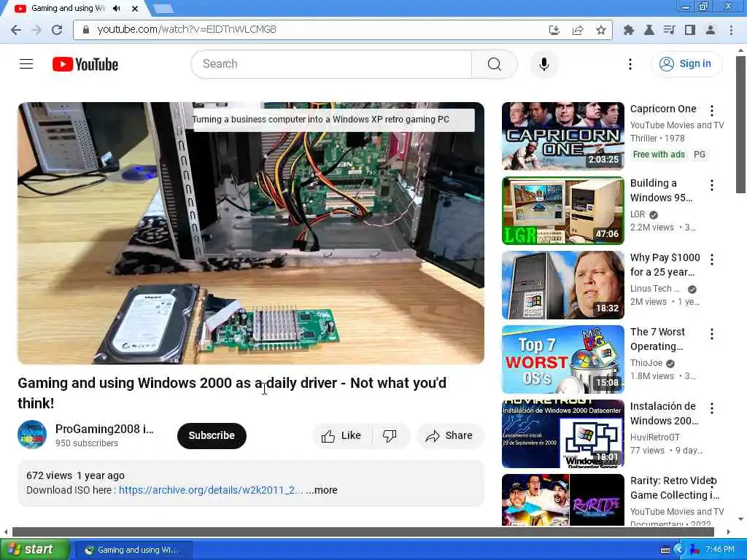The image size is (747, 560).
Task: Click the horizontal page scrollbar
Action: pyautogui.click(x=363, y=532)
